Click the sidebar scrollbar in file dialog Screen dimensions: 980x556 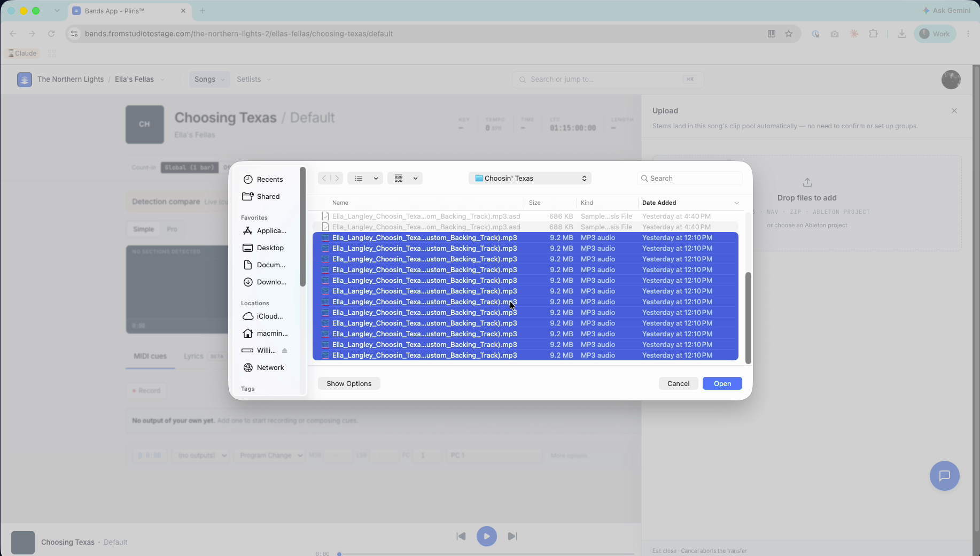point(302,227)
